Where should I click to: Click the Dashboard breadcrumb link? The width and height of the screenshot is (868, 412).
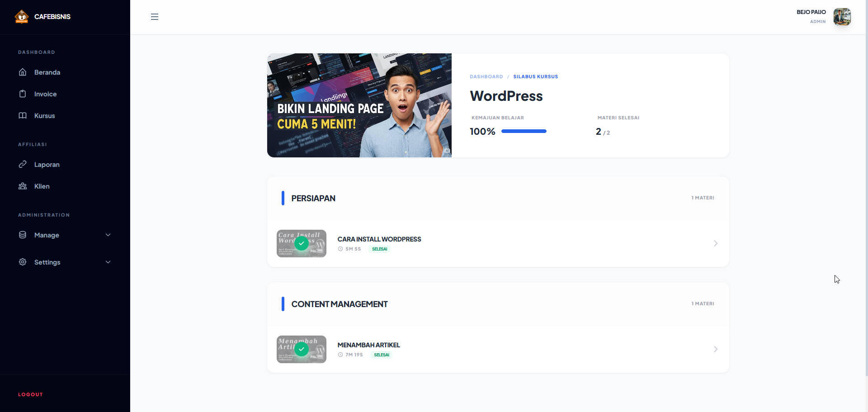coord(486,77)
